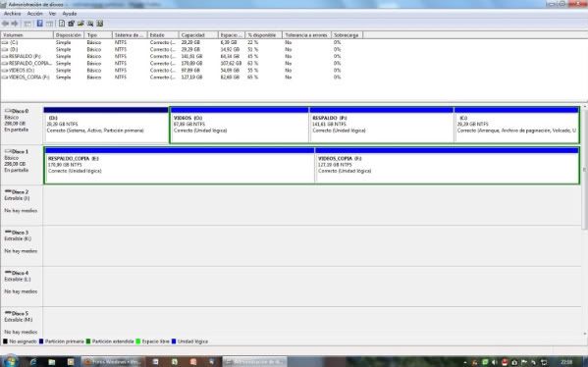Click the Refresh disks icon in toolbar
This screenshot has width=588, height=367.
[x=71, y=24]
